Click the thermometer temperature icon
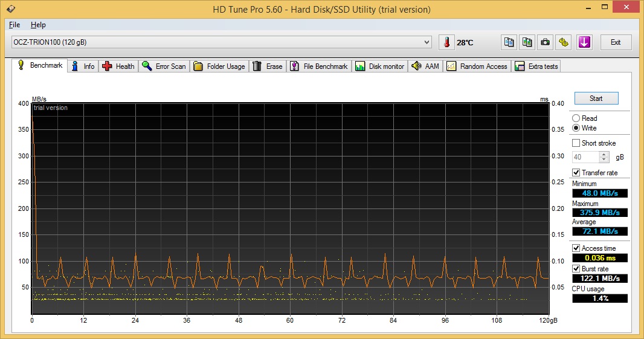This screenshot has height=339, width=644. [446, 42]
